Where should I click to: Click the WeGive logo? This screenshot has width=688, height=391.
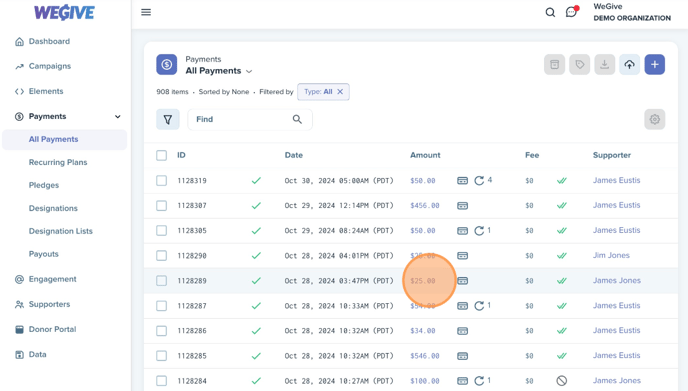pos(64,12)
